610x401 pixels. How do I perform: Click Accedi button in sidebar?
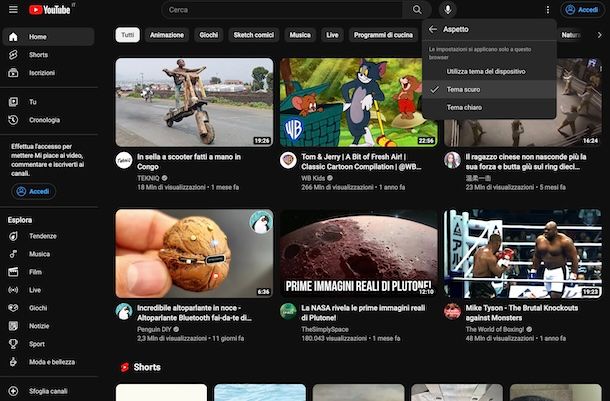point(33,191)
